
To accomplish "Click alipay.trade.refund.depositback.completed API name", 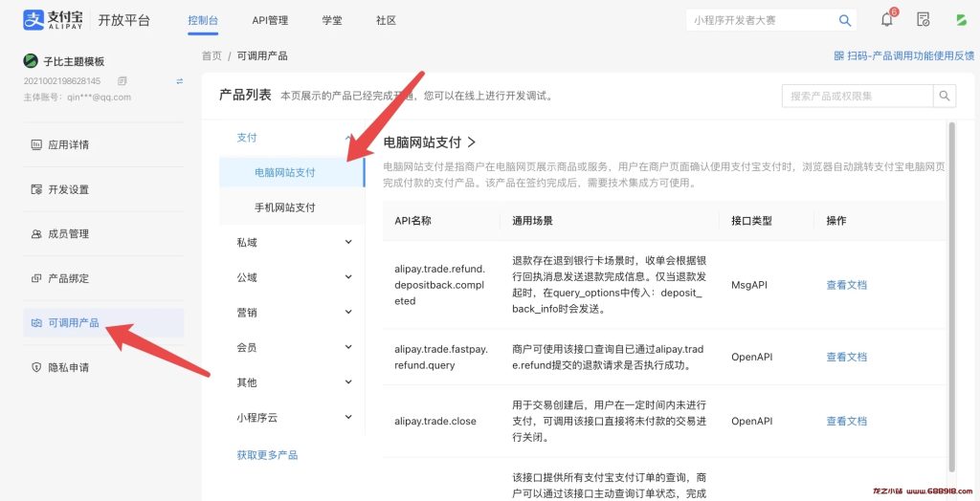I will 439,285.
